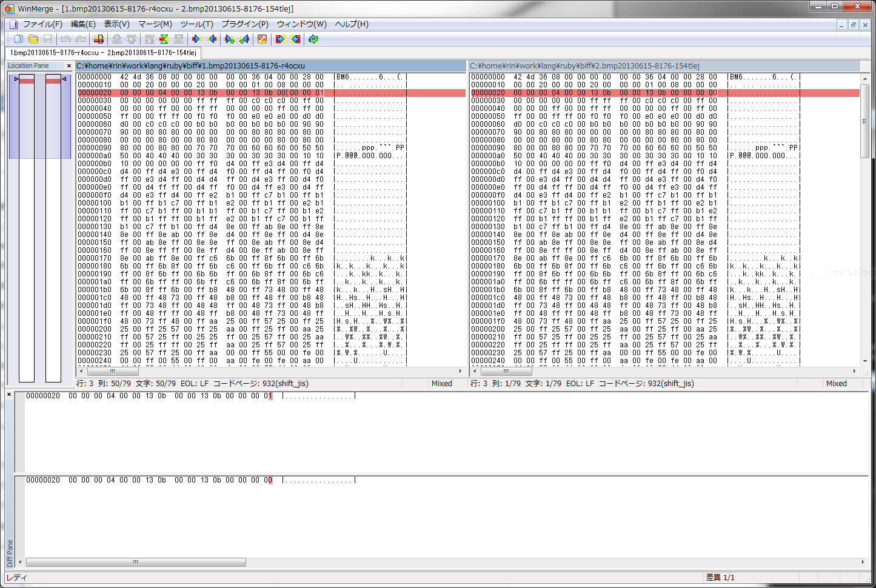Open the 編集(E) menu

pos(83,24)
